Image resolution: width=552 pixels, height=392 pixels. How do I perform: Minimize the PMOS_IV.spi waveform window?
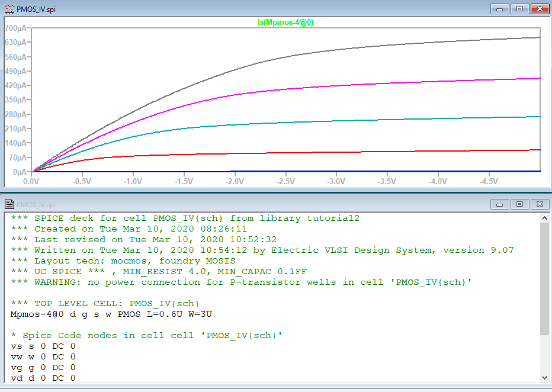tap(500, 8)
